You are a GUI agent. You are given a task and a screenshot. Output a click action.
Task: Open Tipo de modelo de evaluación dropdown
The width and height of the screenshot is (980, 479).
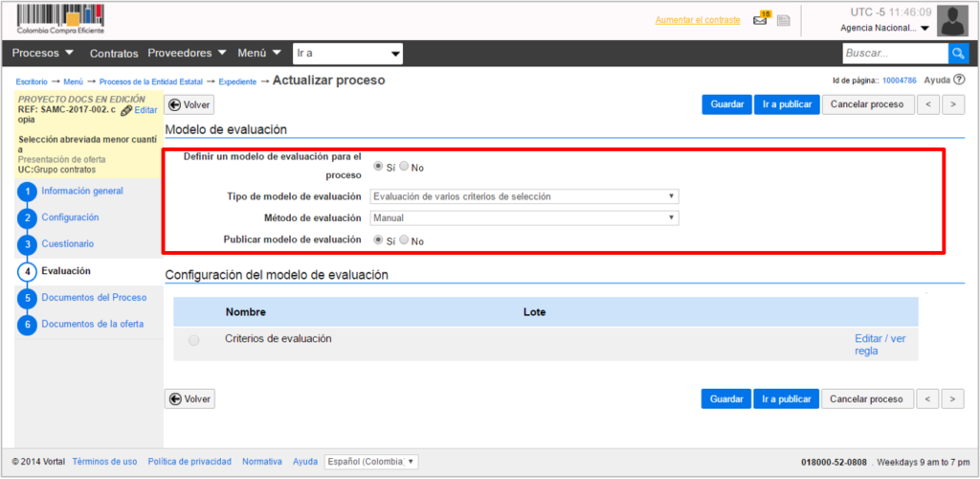coord(523,196)
